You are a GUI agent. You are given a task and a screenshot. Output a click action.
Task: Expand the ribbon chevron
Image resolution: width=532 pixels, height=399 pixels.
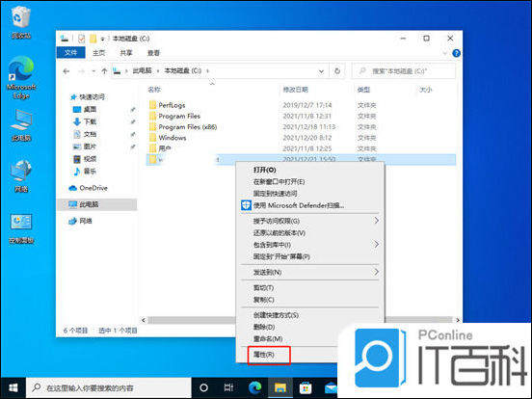[x=445, y=53]
